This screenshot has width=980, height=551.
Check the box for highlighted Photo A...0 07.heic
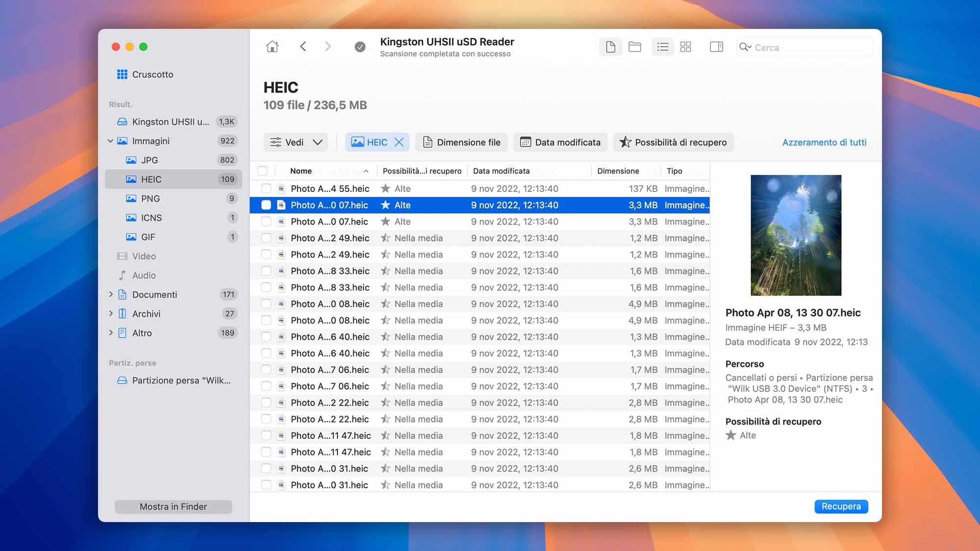pyautogui.click(x=266, y=205)
